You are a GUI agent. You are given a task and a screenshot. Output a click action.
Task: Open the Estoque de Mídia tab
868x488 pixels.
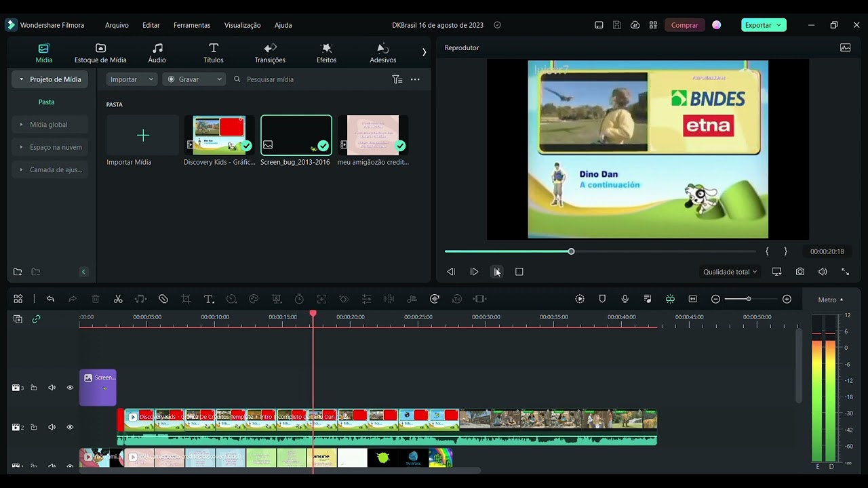coord(100,54)
